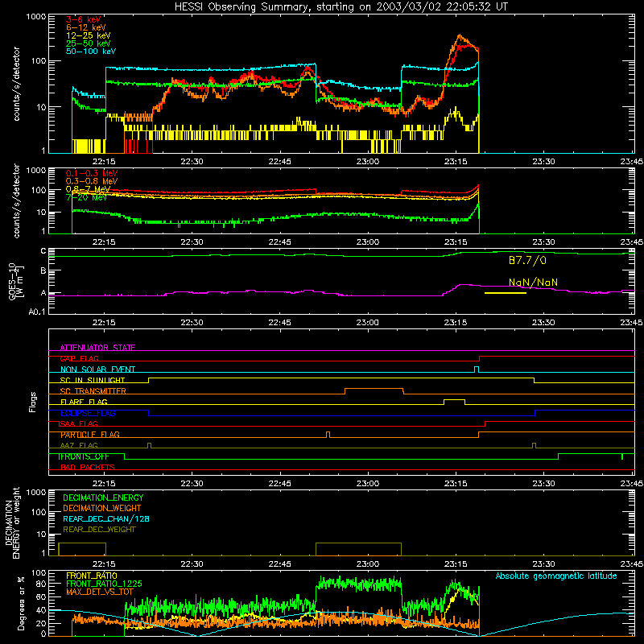Select the FLARE_FLAG label
The image size is (644, 644).
click(84, 402)
